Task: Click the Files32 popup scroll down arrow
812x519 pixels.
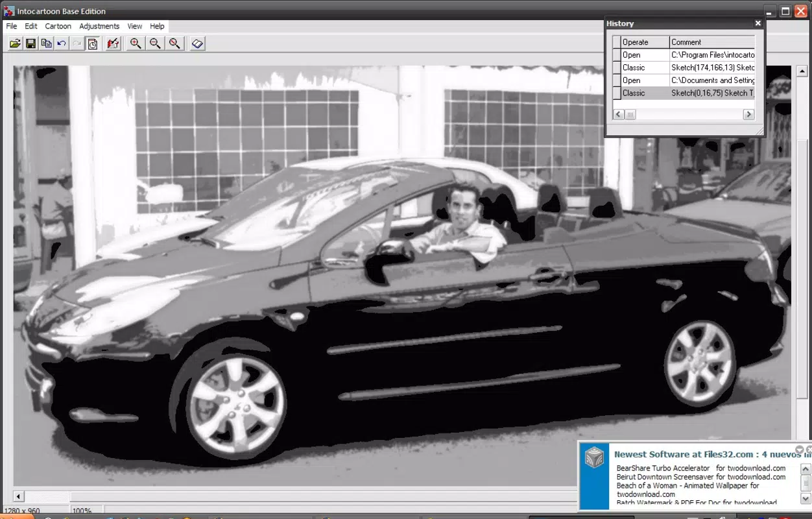Action: pyautogui.click(x=806, y=499)
